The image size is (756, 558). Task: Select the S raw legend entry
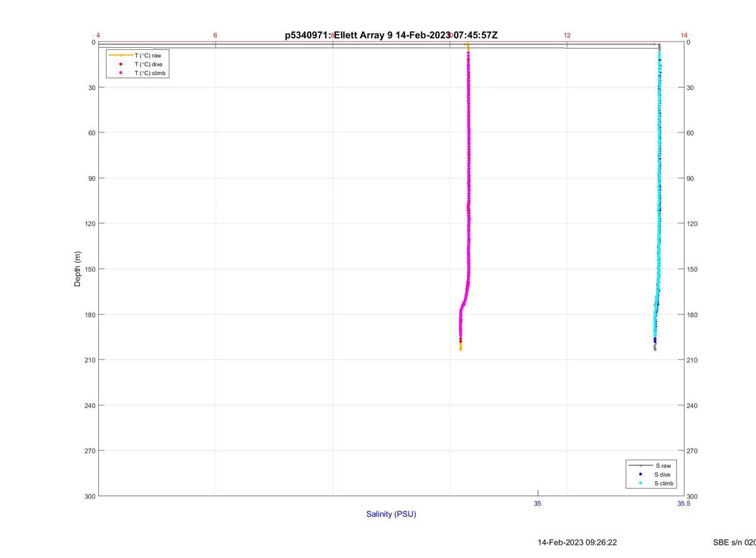tap(651, 465)
